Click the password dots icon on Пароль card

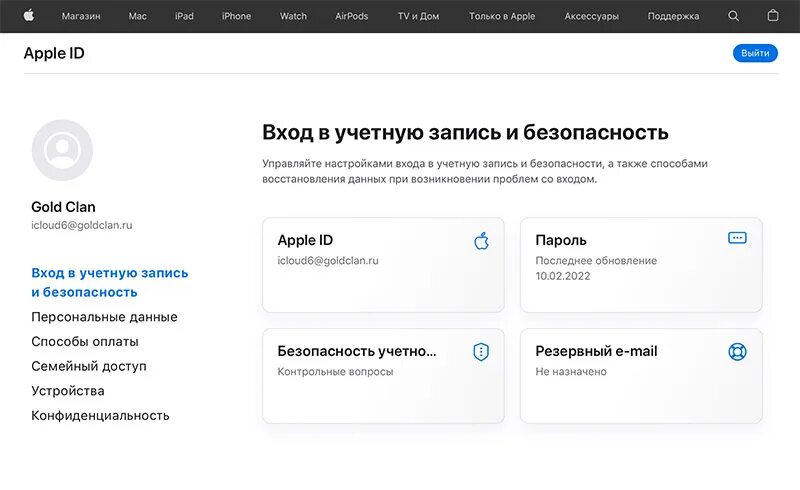point(737,238)
